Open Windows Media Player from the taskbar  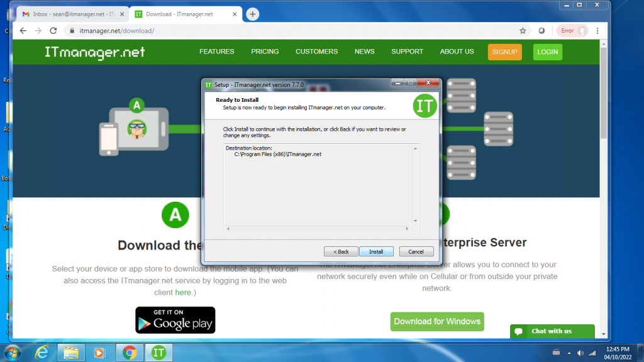click(100, 353)
